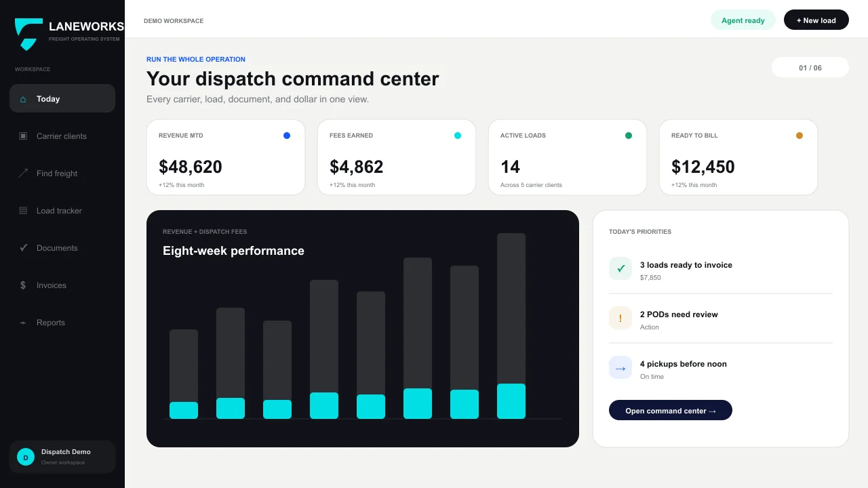Click the $12,450 ready to bill value
Viewport: 868px width, 488px height.
tap(703, 167)
